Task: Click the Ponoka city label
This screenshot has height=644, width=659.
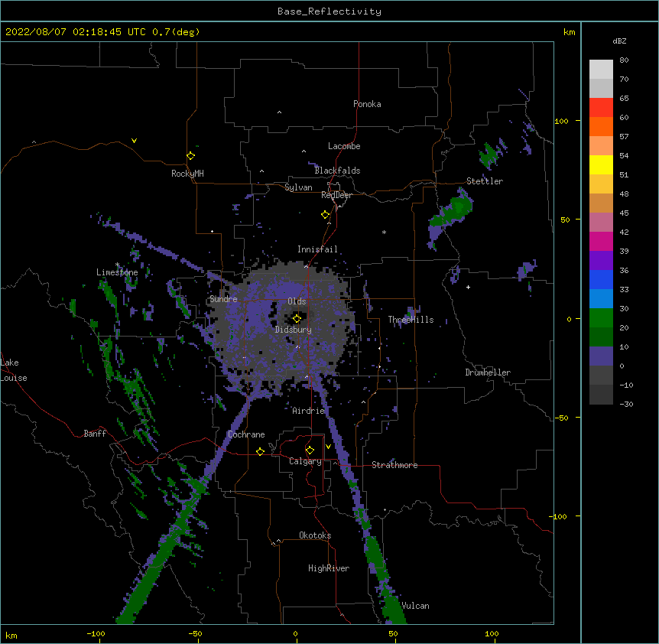Action: pos(367,104)
